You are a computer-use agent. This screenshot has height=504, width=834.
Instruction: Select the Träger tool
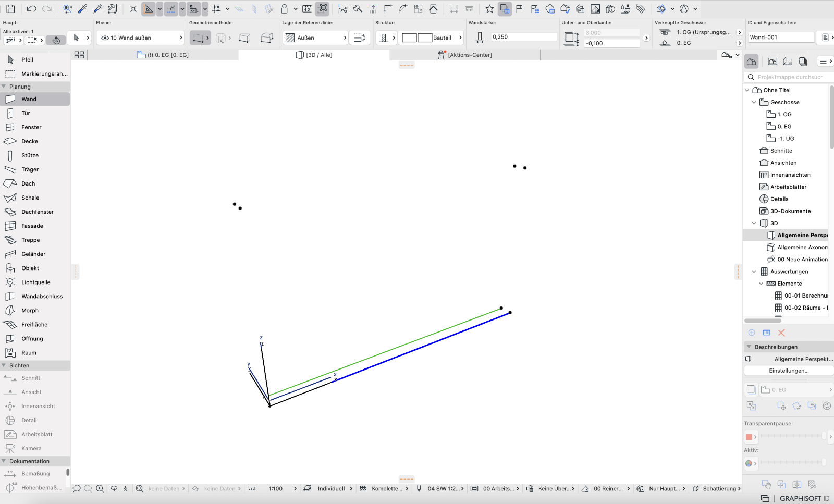(35, 169)
